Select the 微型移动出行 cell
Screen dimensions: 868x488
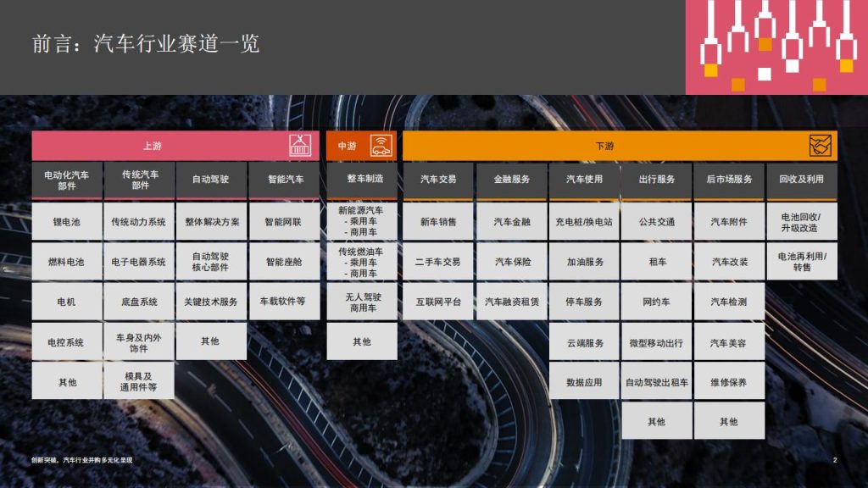coord(657,342)
